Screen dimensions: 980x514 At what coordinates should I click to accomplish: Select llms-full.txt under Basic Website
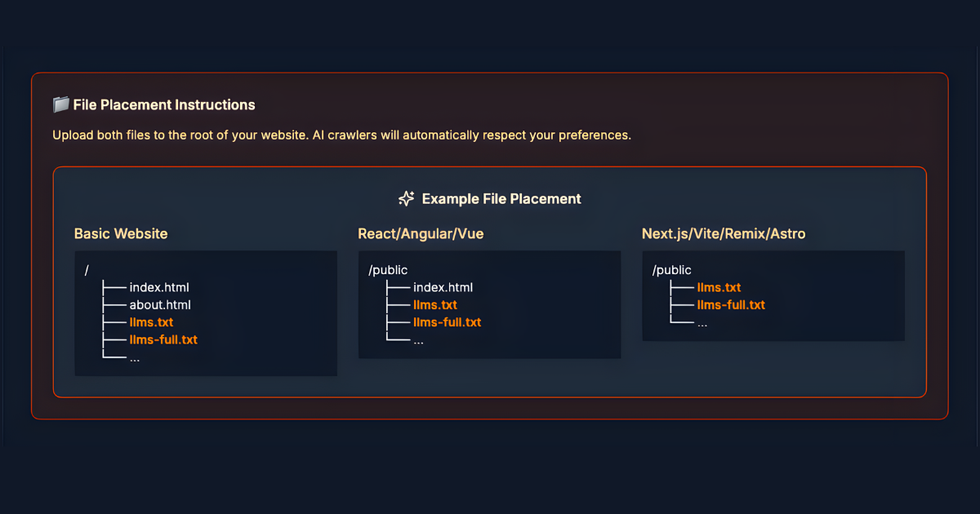coord(163,339)
